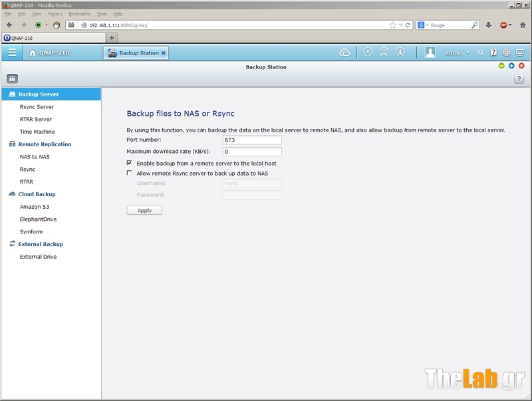
Task: Open Firefox Help menu
Action: pos(118,14)
